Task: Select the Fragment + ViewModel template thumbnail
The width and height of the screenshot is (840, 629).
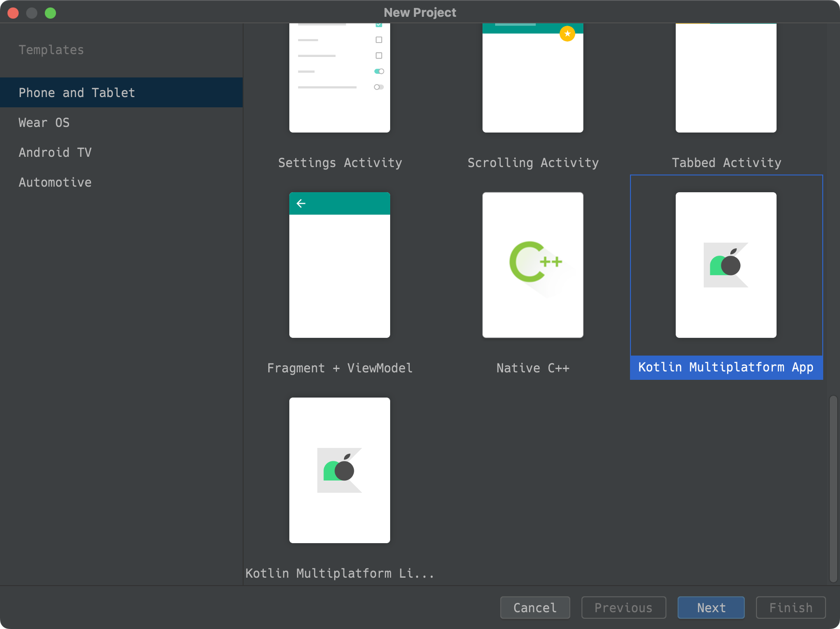Action: (x=340, y=265)
